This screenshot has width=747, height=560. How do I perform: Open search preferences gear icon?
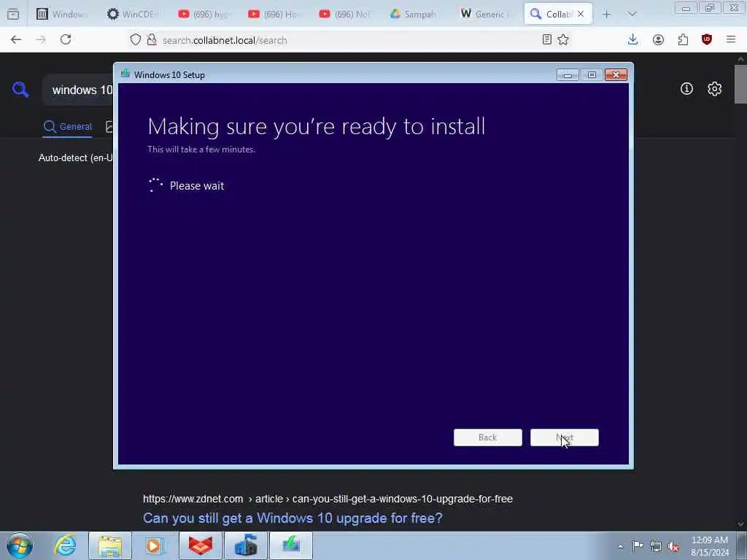tap(714, 88)
